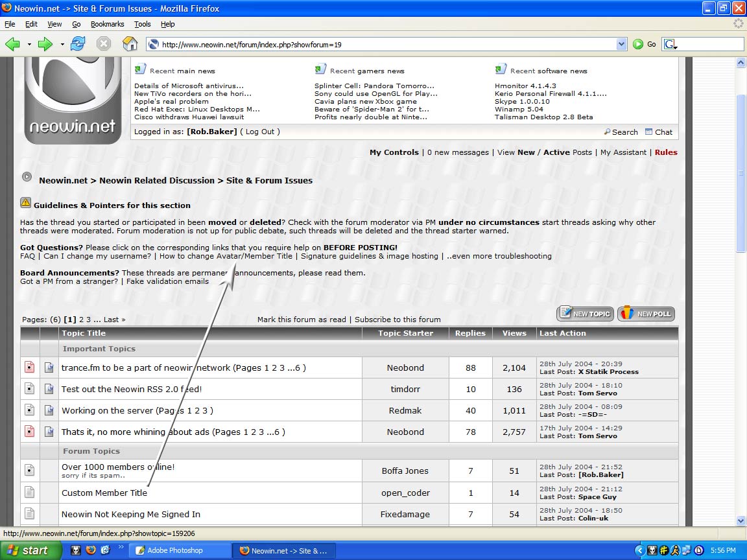Click the taskbar clock showing 5:56 PM
Screen dimensions: 747x560
pos(723,550)
